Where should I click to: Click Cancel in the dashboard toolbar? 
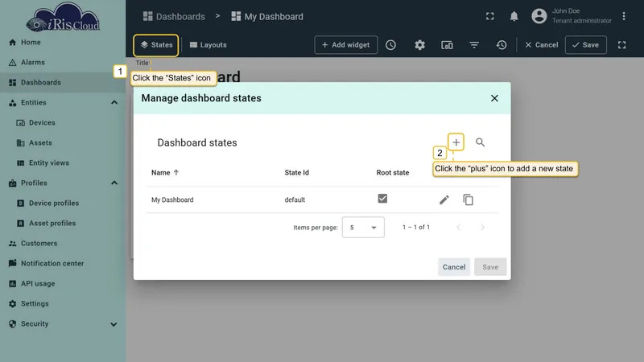(541, 45)
